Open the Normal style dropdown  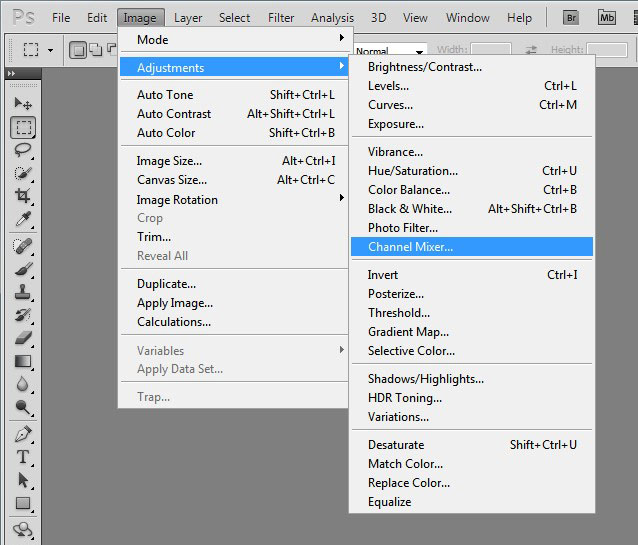[390, 50]
